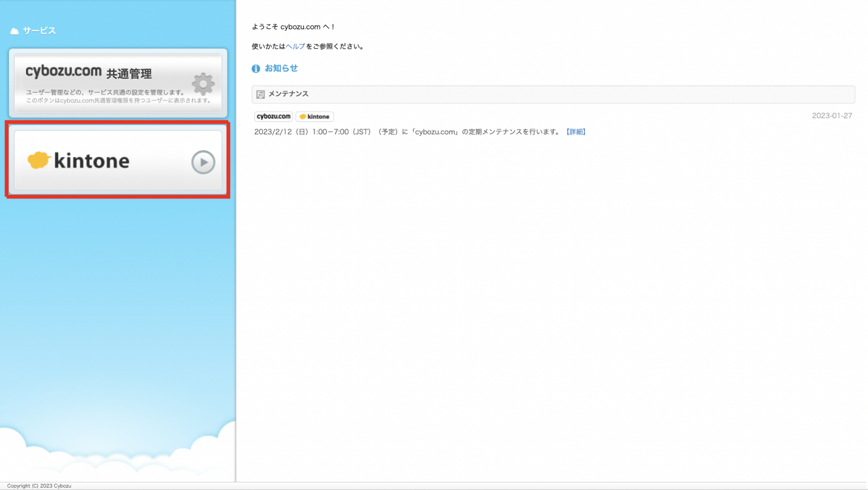Select the play arrow icon on the kintone tile
Screen dimensions: 868x490
coord(203,162)
